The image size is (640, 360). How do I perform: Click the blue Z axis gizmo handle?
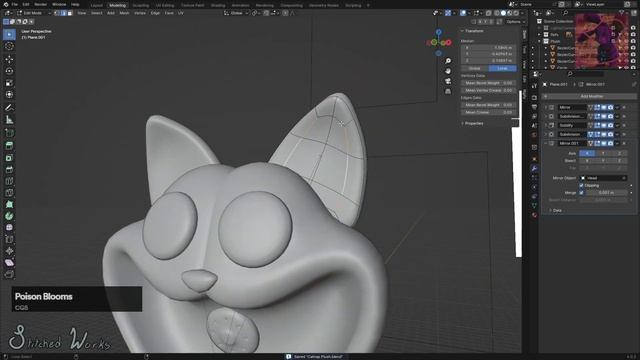[x=438, y=32]
